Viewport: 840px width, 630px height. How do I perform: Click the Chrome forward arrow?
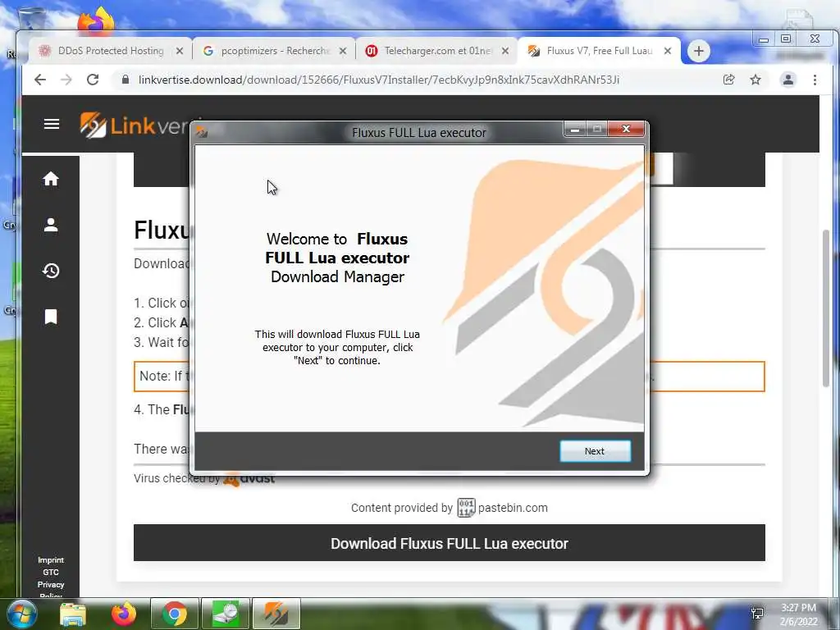66,80
